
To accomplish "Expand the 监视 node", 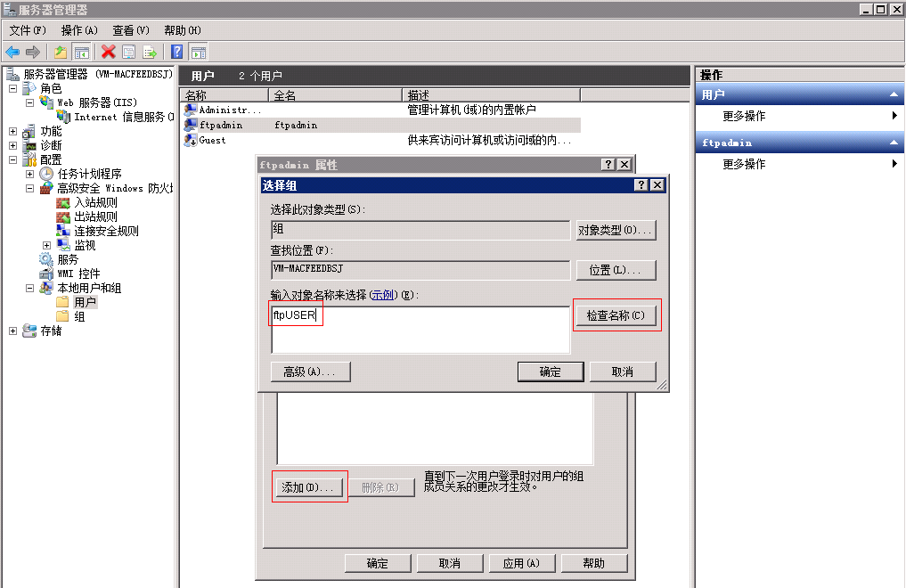I will (47, 246).
